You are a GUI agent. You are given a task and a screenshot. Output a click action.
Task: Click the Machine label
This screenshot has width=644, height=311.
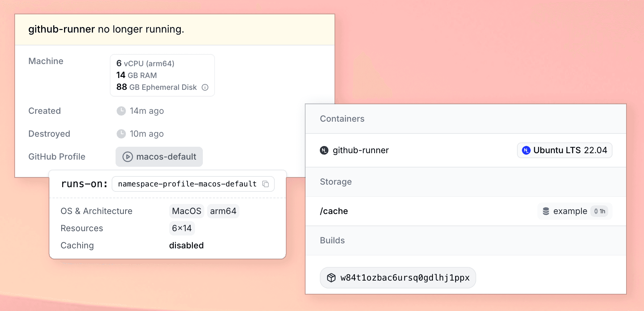point(46,61)
